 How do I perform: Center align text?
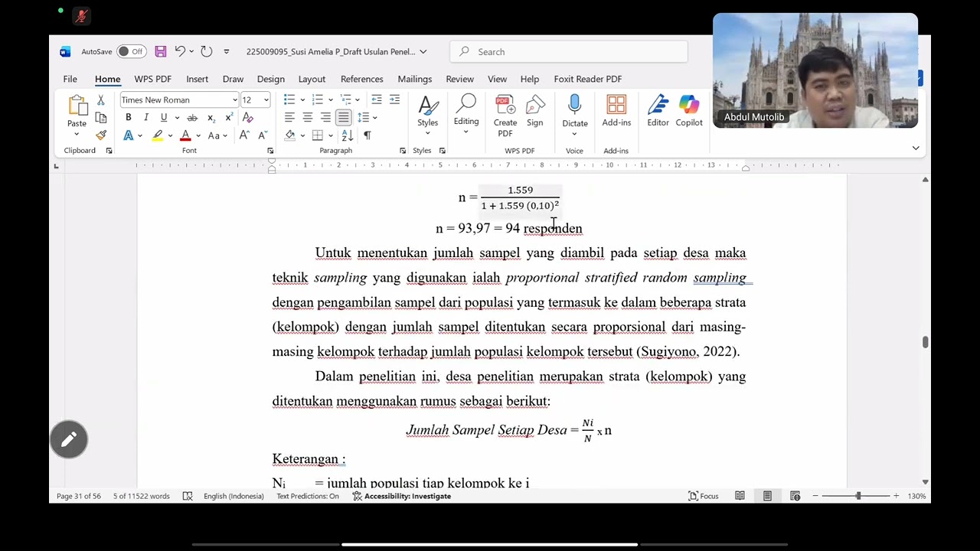pos(308,118)
